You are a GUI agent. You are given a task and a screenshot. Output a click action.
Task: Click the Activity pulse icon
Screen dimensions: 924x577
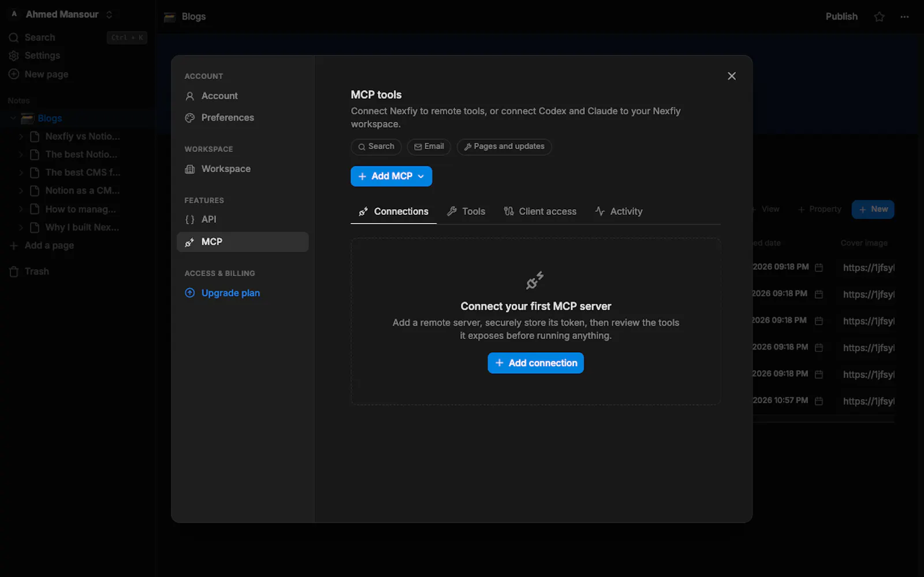pos(600,211)
